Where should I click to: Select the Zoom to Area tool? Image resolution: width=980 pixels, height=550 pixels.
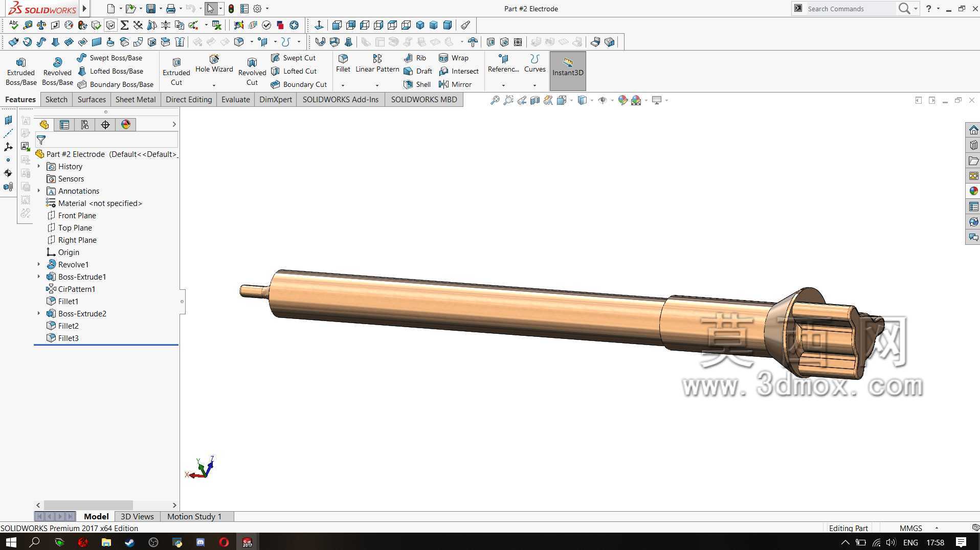508,100
